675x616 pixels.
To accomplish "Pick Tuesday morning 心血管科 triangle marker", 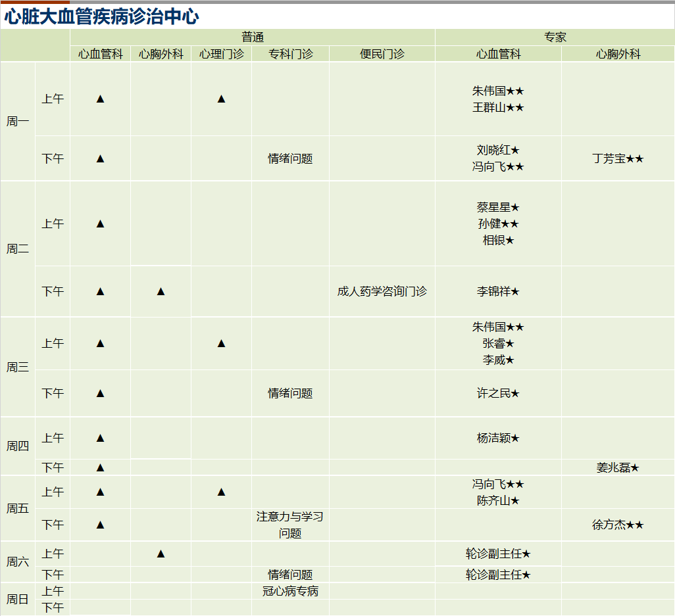I will tap(100, 224).
